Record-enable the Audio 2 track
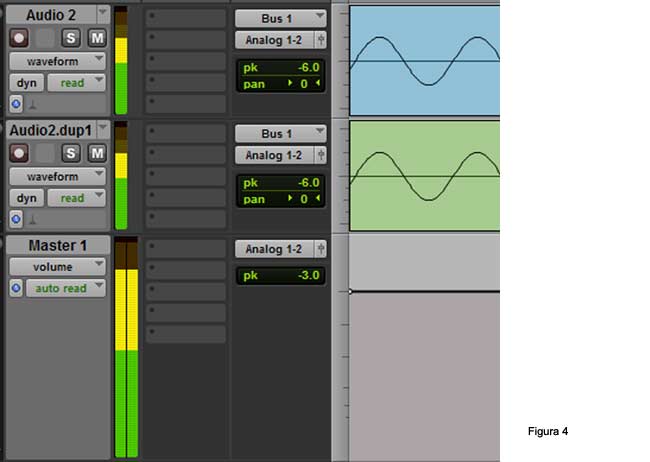This screenshot has height=462, width=650. (19, 38)
